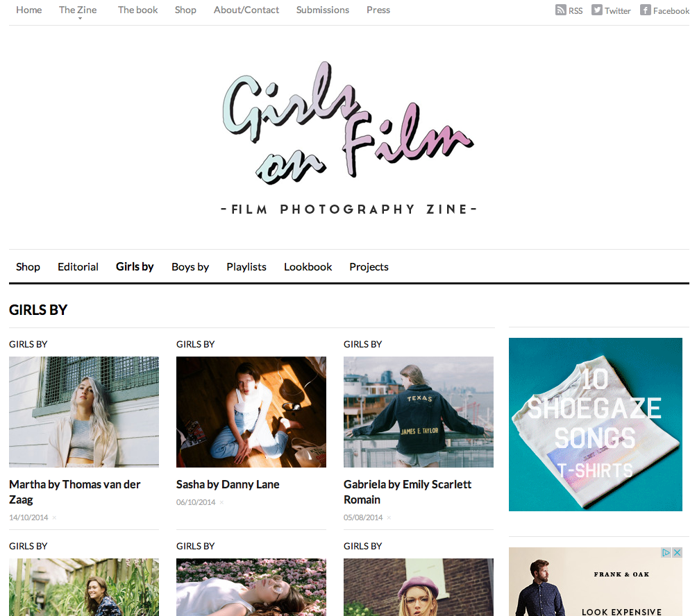Switch to the Boys by section
The image size is (697, 616).
pyautogui.click(x=190, y=267)
